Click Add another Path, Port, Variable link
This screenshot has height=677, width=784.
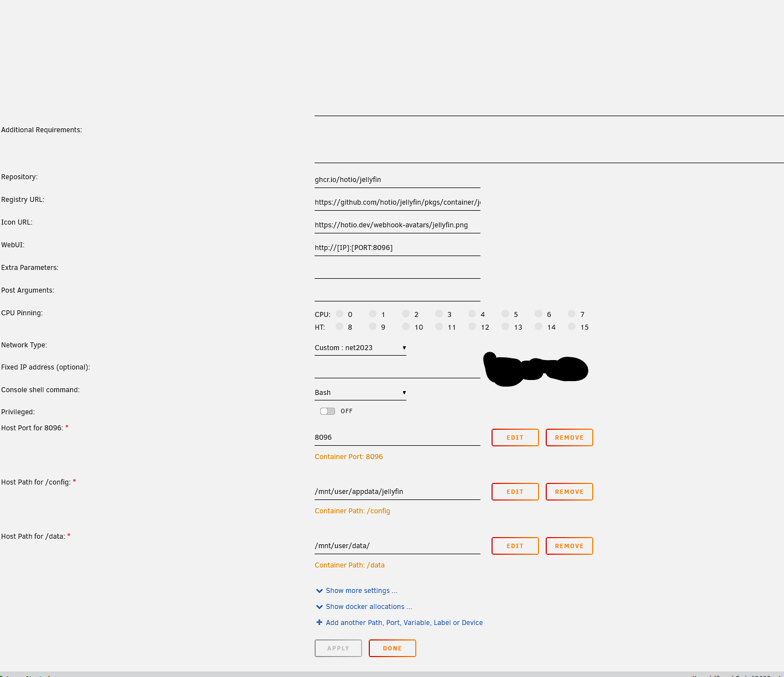(x=404, y=623)
